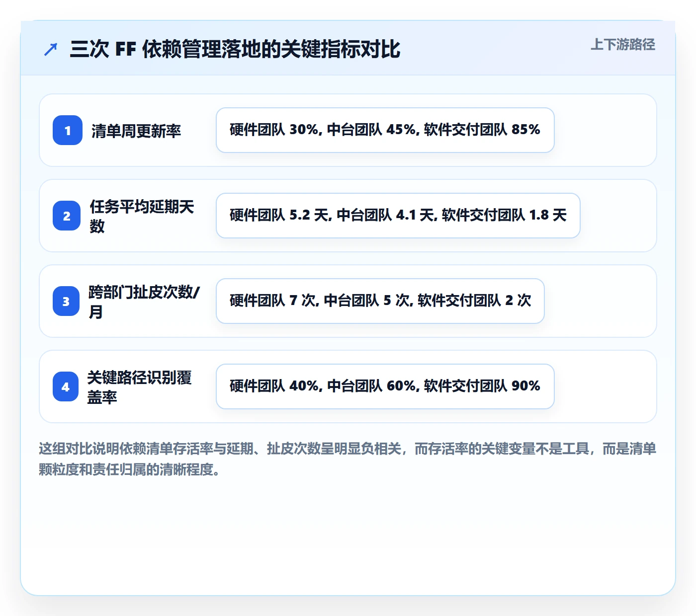This screenshot has width=696, height=616.
Task: Select the blue number 4 badge
Action: pos(66,386)
